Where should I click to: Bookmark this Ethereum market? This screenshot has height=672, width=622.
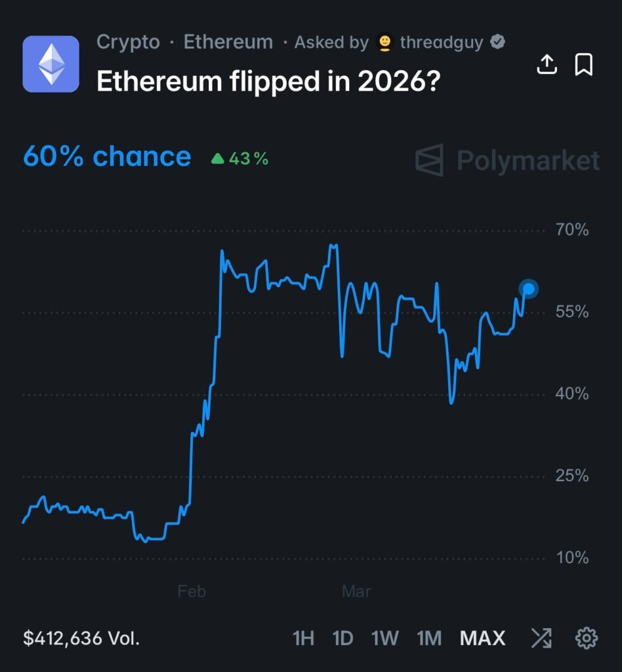tap(584, 64)
